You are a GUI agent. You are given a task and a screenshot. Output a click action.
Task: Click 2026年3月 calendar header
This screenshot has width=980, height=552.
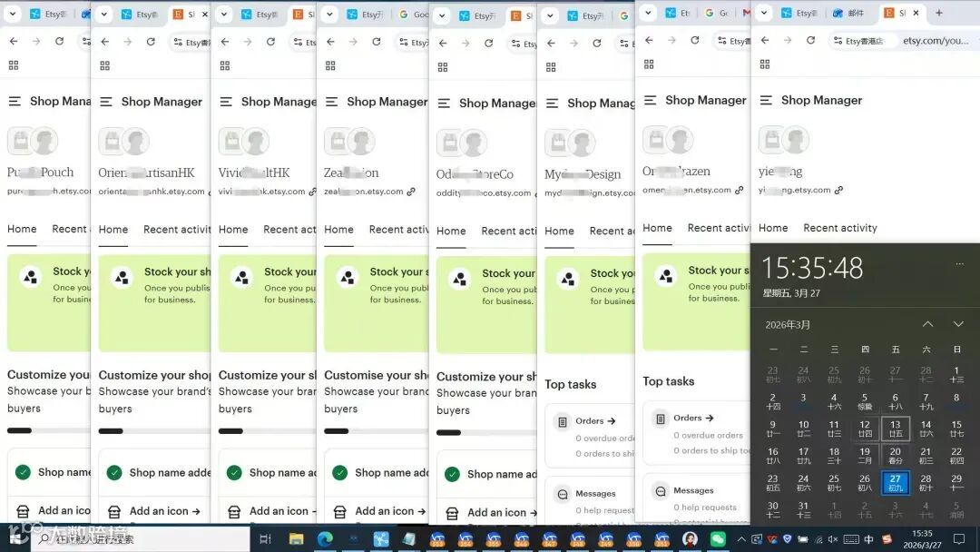[x=789, y=324]
